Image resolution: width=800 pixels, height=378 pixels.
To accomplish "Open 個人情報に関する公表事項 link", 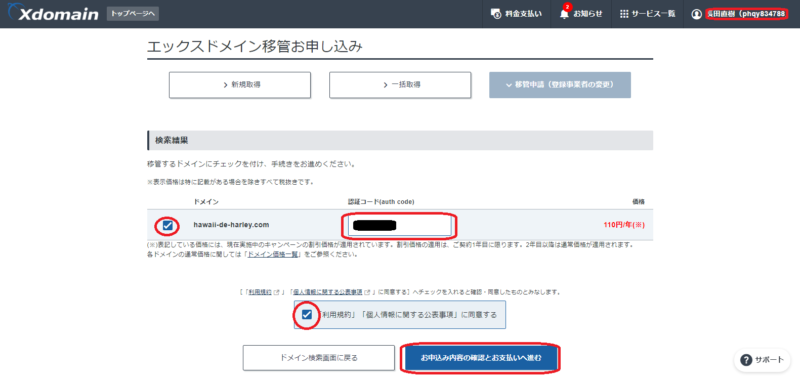I will click(327, 293).
